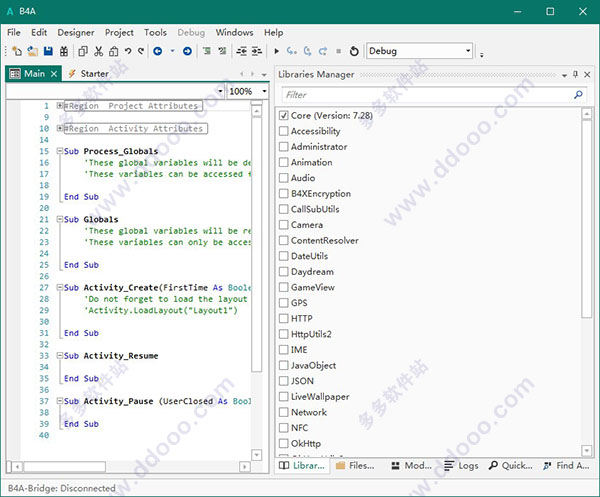Check the B4XEncryption library
Viewport: 600px width, 497px height.
tap(284, 194)
